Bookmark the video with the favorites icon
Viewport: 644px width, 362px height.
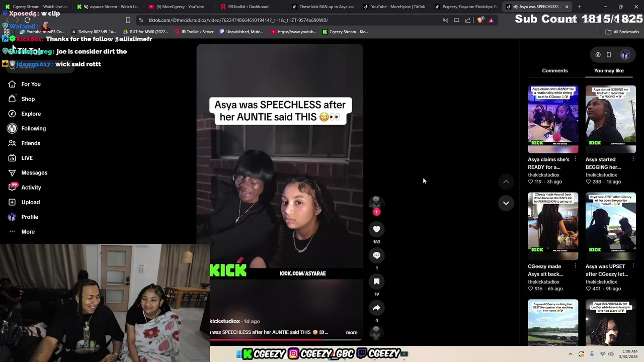coord(376,282)
